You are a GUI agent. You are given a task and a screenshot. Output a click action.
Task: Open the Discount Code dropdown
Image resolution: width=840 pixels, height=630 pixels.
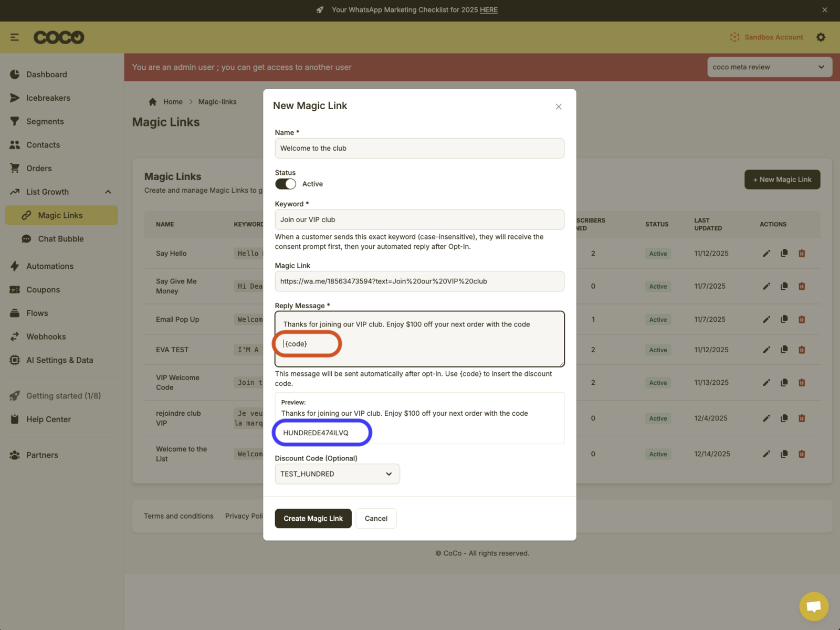click(337, 474)
